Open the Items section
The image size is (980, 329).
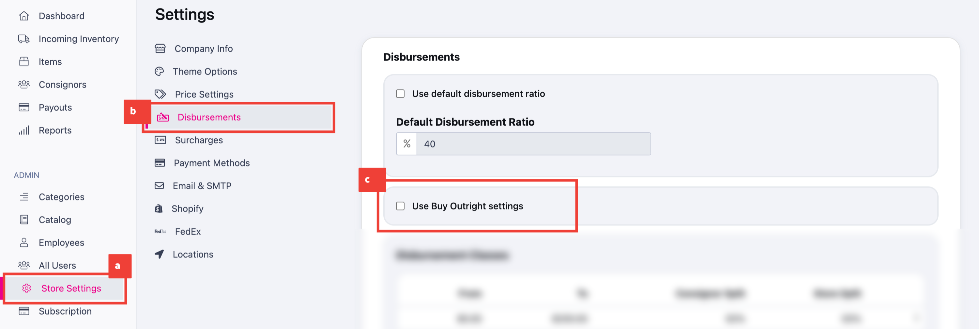50,62
